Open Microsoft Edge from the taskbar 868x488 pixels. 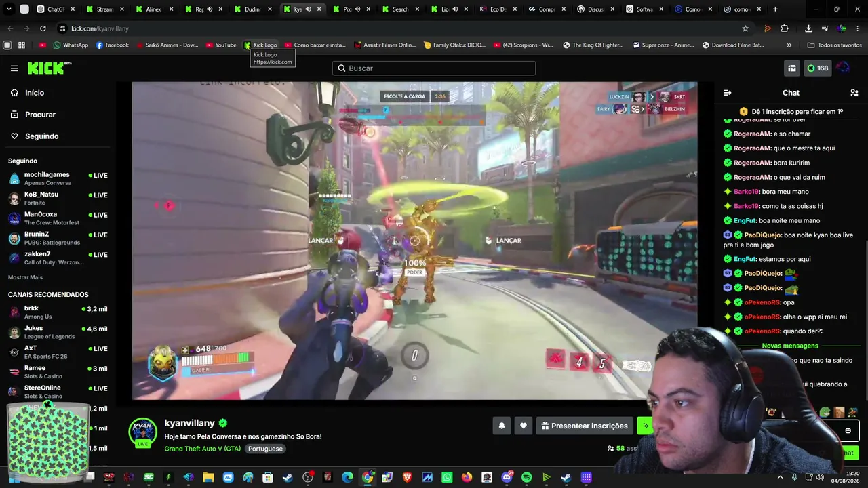coord(347,477)
